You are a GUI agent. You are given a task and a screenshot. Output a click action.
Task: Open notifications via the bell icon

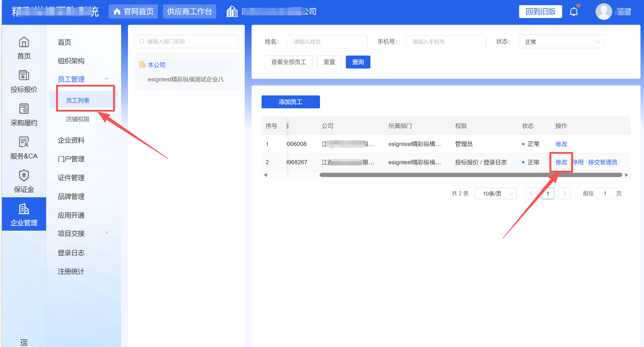pyautogui.click(x=574, y=12)
